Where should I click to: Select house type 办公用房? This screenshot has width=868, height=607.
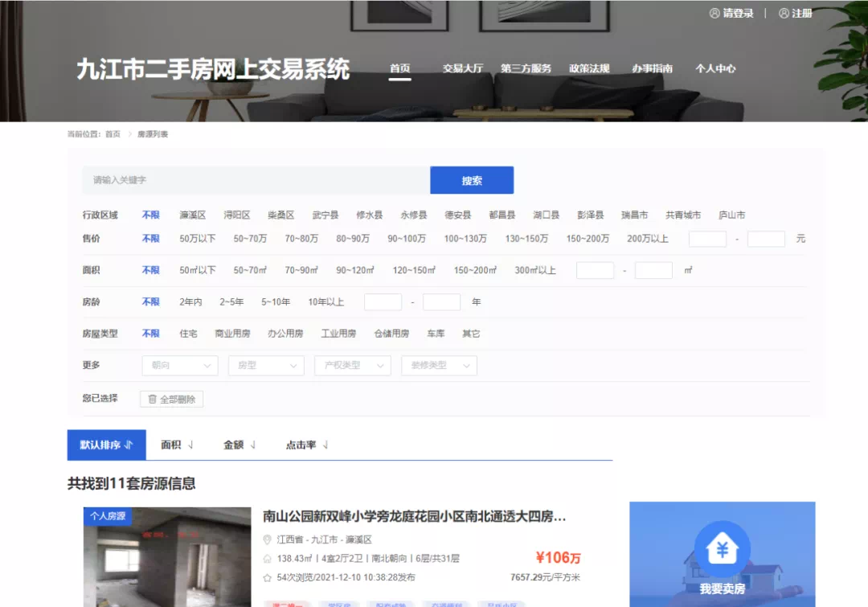[285, 334]
